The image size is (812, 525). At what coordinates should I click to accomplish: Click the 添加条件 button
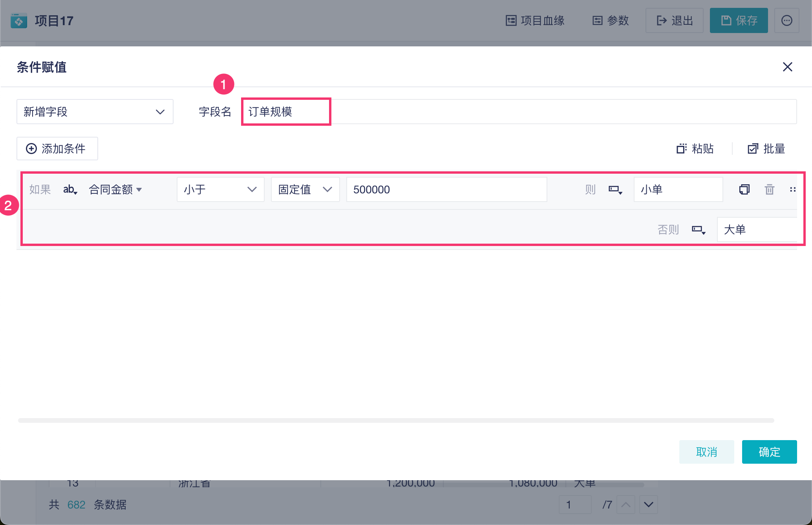click(x=57, y=149)
